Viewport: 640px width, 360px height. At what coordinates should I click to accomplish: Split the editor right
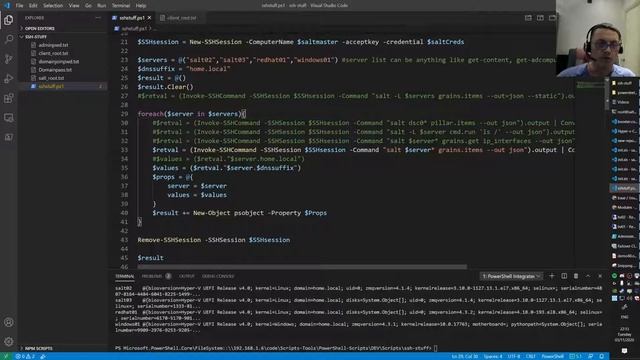(540, 18)
